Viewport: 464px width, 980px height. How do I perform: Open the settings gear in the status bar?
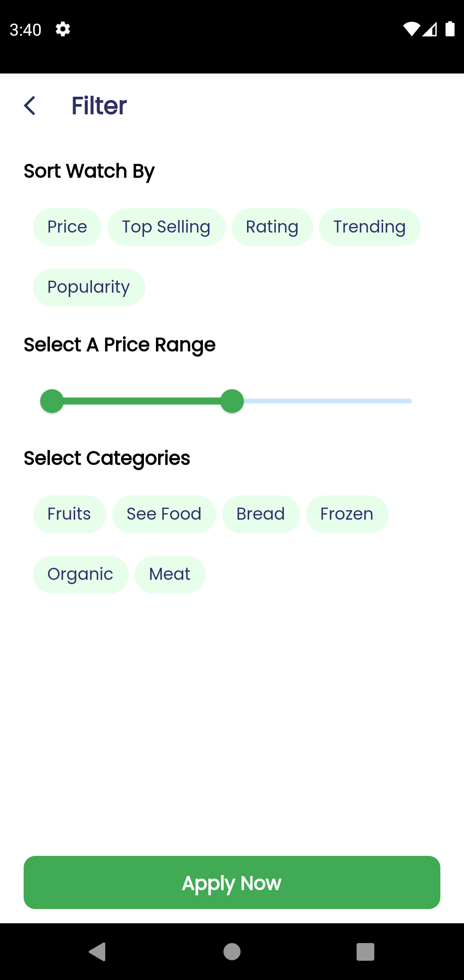pos(63,29)
